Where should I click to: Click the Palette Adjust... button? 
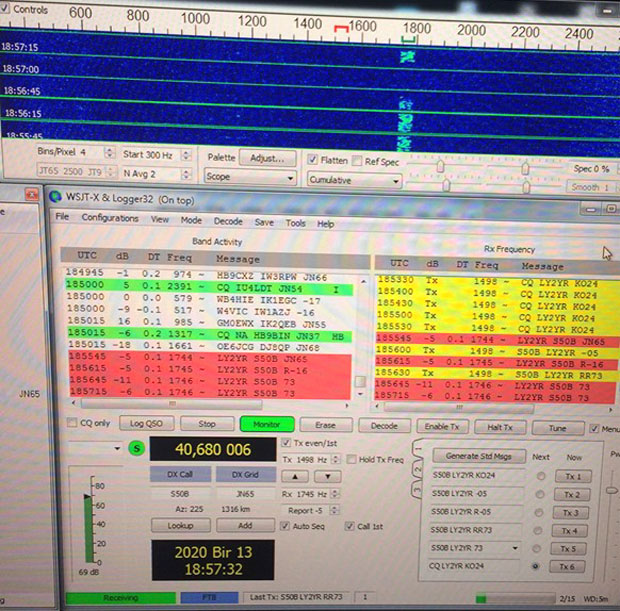tap(268, 159)
